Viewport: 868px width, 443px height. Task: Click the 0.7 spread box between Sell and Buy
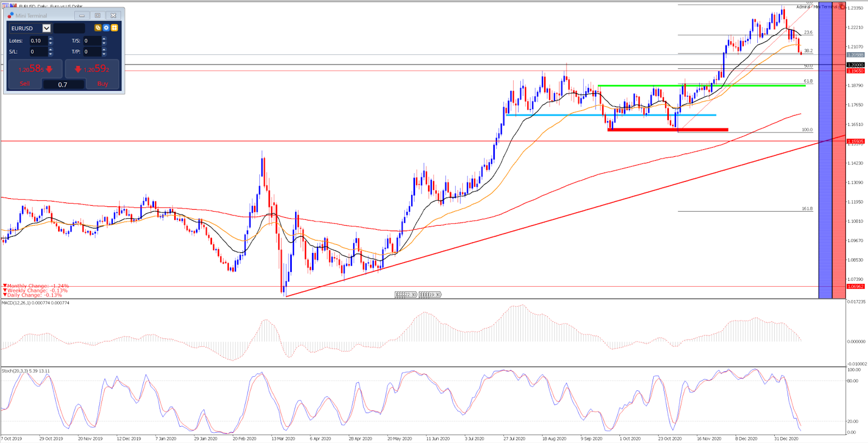(63, 85)
